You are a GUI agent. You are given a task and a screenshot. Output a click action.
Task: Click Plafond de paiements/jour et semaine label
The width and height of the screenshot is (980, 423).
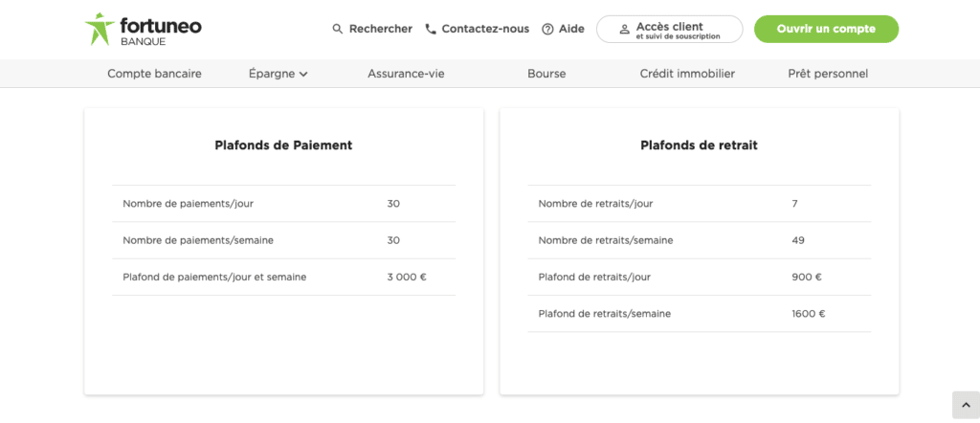[x=214, y=277]
